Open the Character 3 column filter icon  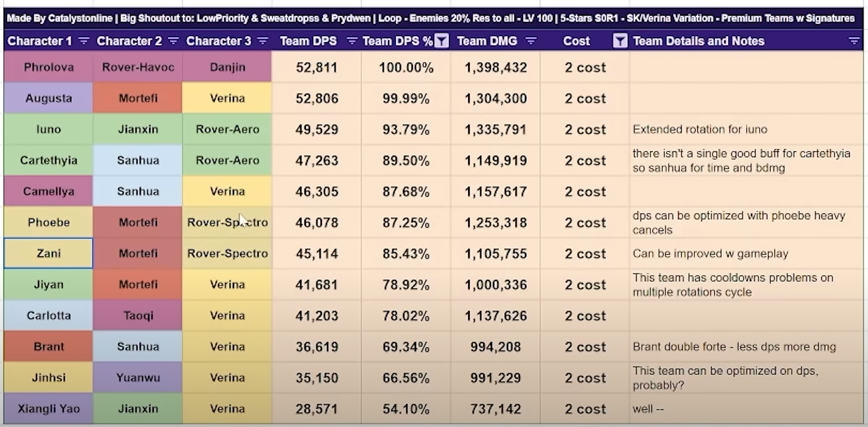(262, 41)
